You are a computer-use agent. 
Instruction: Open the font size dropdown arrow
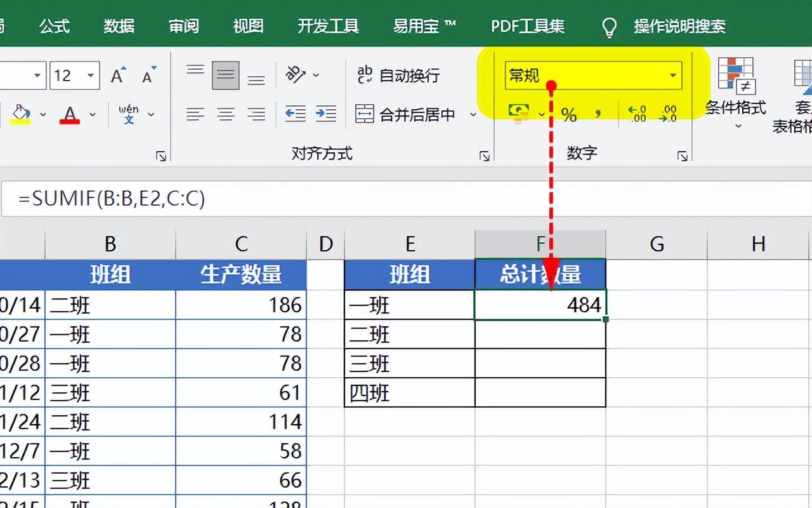[91, 76]
